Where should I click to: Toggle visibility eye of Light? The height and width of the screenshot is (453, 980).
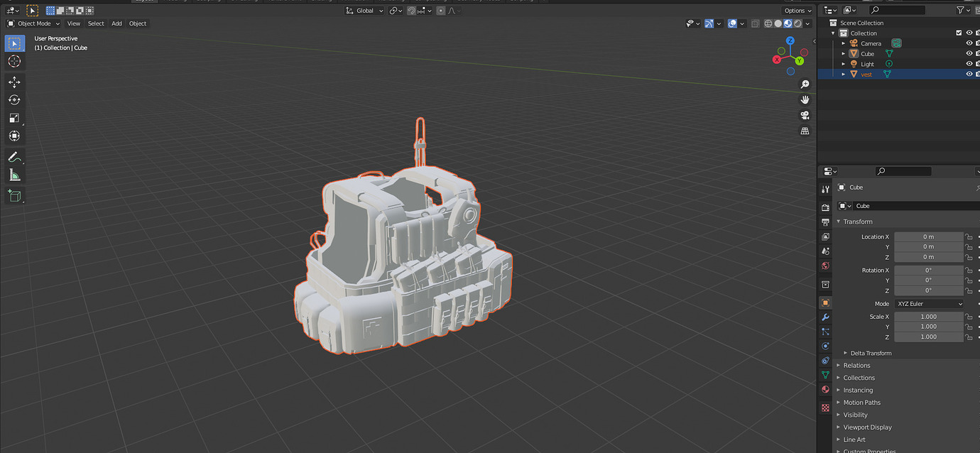969,64
